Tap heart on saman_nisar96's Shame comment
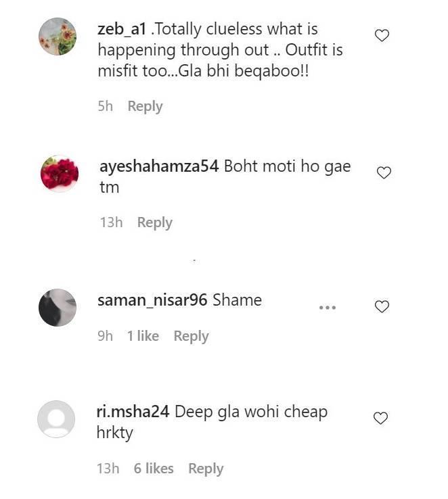The image size is (448, 499). click(382, 306)
